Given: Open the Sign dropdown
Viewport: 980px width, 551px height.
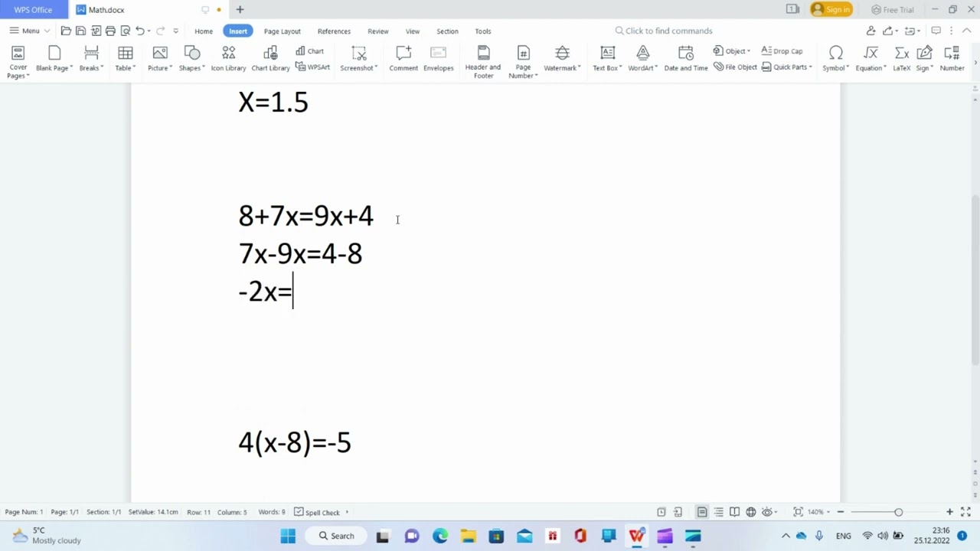Looking at the screenshot, I should click(x=925, y=60).
